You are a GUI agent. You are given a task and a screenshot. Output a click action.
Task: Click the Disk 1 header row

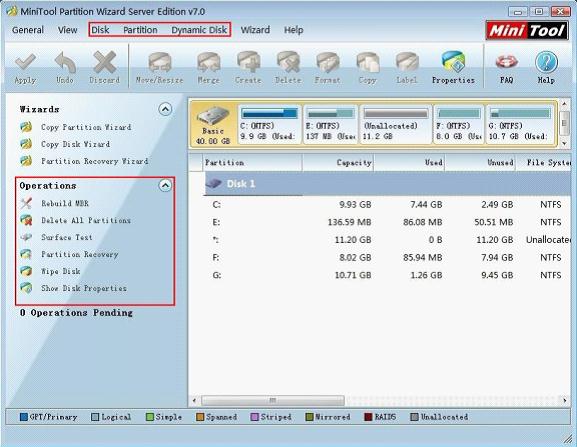(387, 184)
